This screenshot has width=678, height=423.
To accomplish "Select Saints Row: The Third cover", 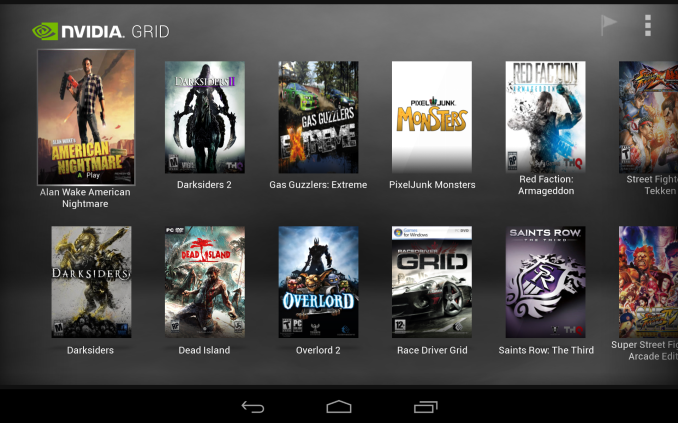I will click(545, 282).
